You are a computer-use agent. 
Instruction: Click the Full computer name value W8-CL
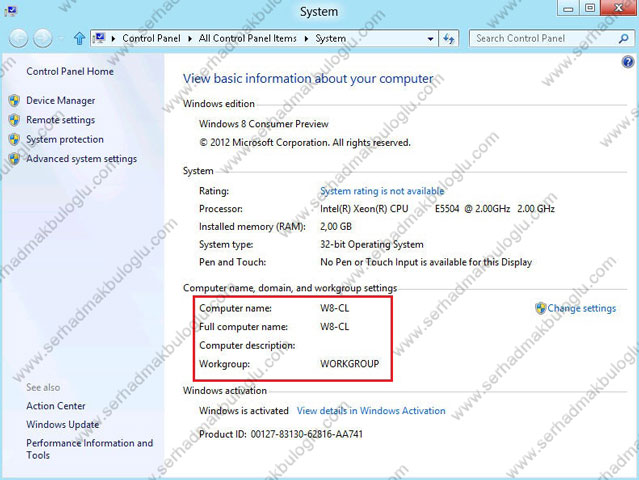[x=335, y=327]
